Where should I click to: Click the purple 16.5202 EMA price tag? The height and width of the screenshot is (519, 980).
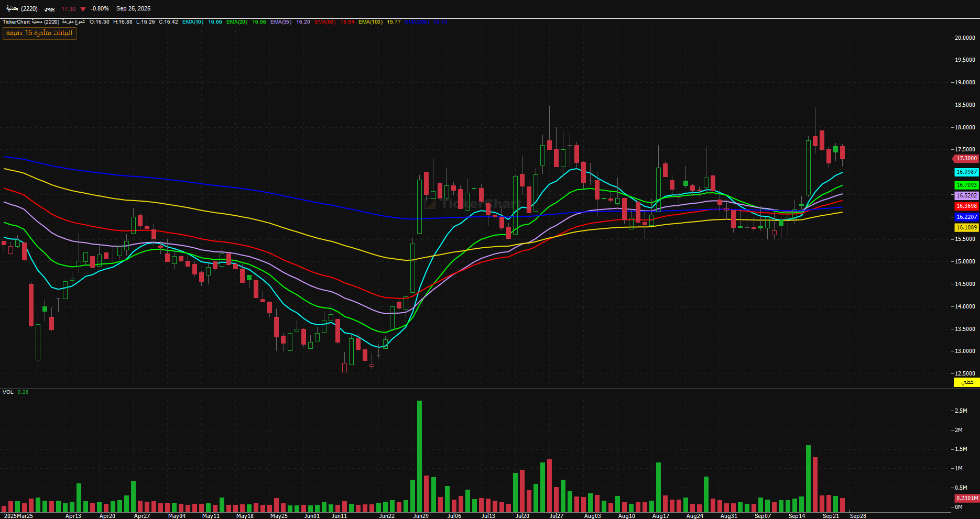pos(966,195)
